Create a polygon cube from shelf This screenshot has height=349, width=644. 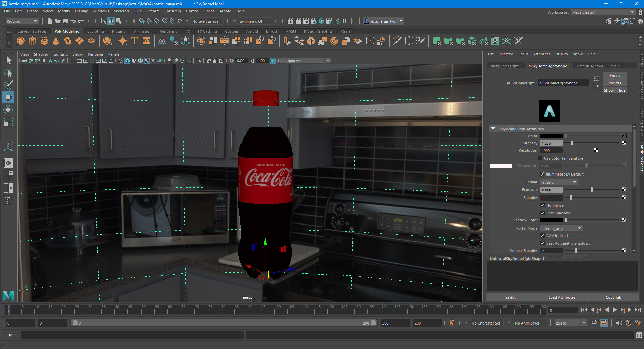coord(33,41)
